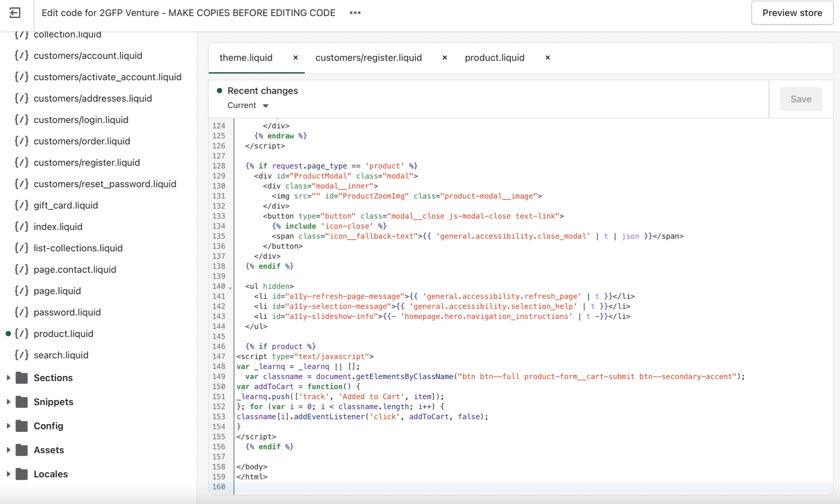Image resolution: width=840 pixels, height=504 pixels.
Task: Click the liquid file icon beside index.liquid
Action: click(22, 227)
